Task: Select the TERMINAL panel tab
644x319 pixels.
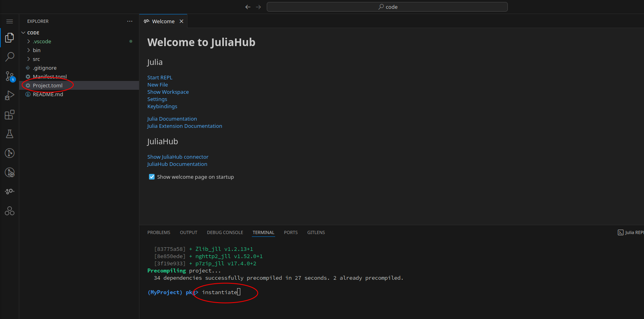Action: pos(264,232)
